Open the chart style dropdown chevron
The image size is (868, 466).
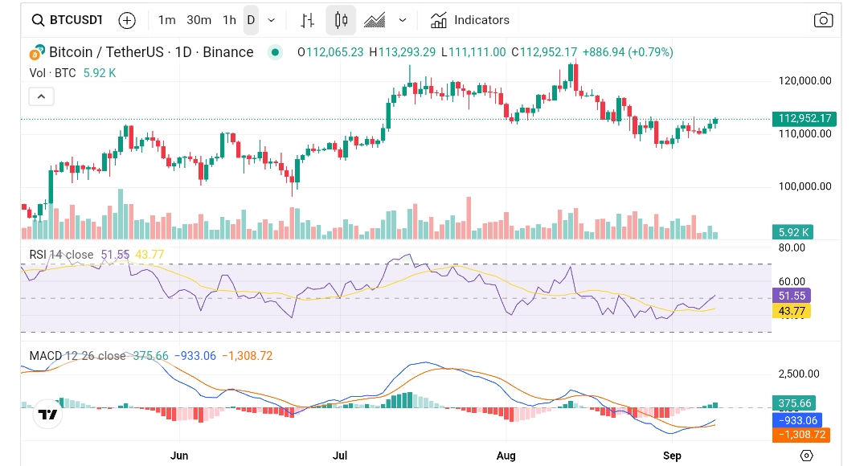pos(403,20)
